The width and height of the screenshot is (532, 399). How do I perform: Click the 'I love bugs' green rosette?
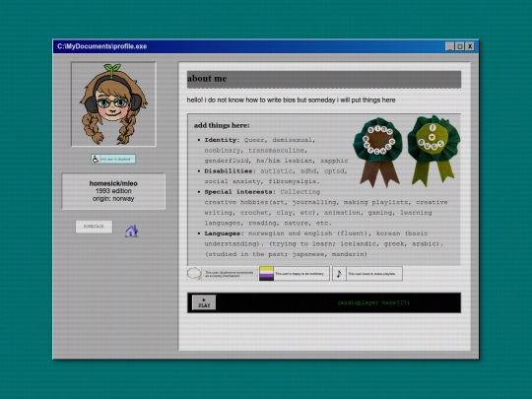click(x=433, y=151)
